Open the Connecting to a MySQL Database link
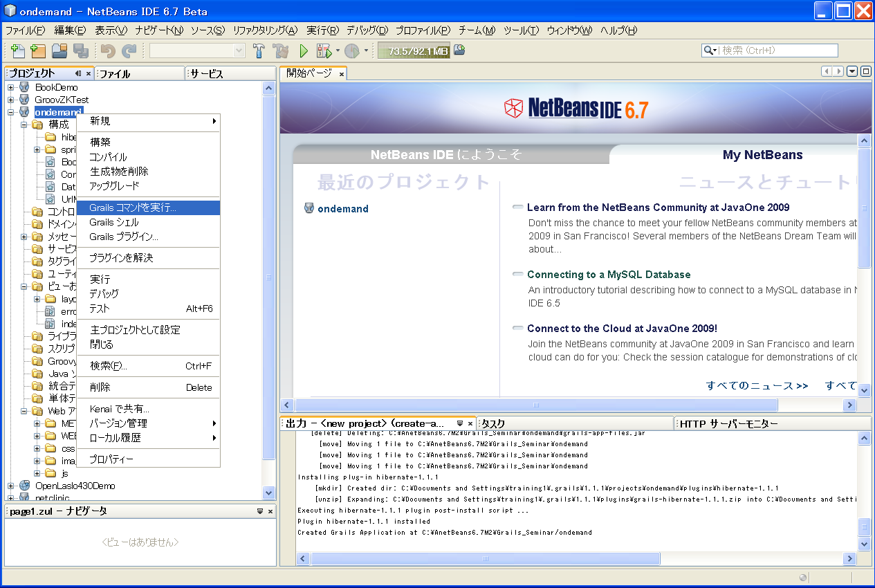Screen dimensions: 875x588 coord(609,275)
